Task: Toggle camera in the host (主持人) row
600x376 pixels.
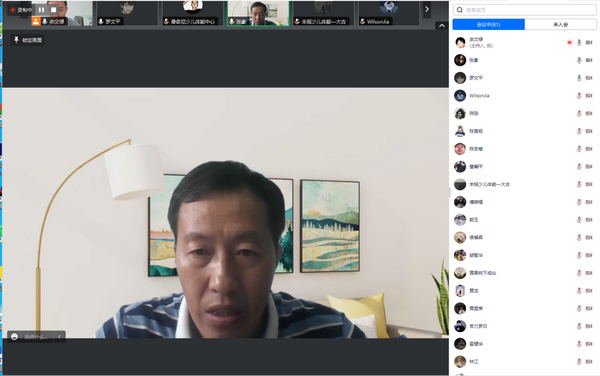Action: click(589, 42)
